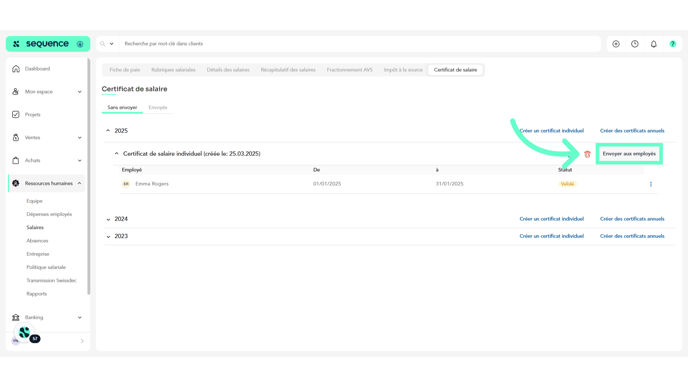Click the plus add icon in top bar
The image size is (688, 387).
click(x=616, y=44)
